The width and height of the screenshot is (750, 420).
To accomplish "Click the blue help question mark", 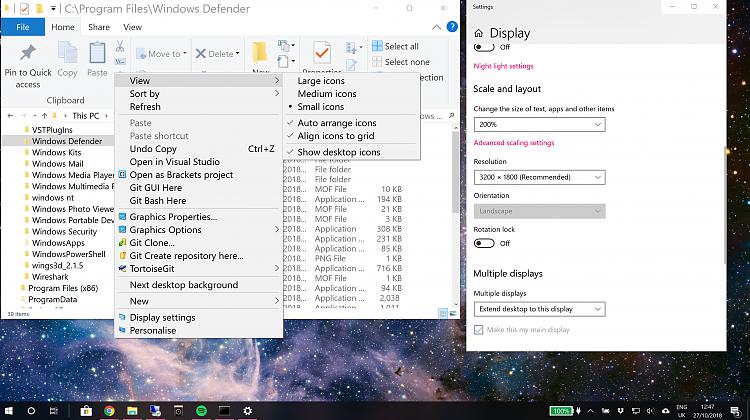I will coord(452,27).
